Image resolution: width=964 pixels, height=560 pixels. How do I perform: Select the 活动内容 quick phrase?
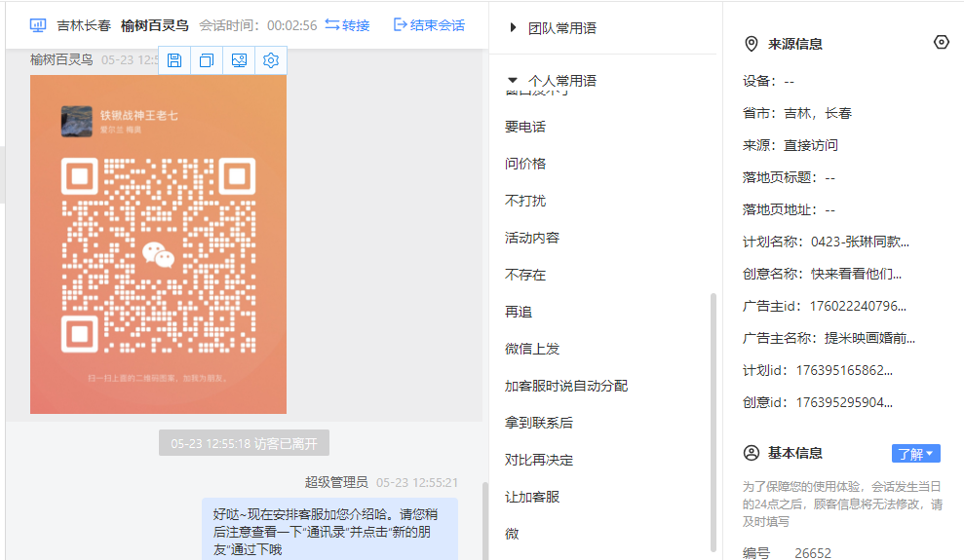[532, 238]
